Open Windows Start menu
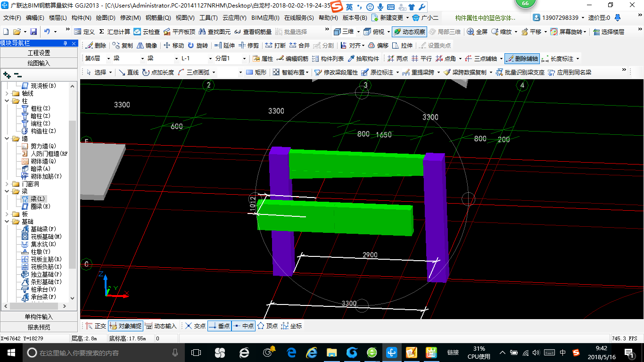The height and width of the screenshot is (362, 644). point(11,353)
